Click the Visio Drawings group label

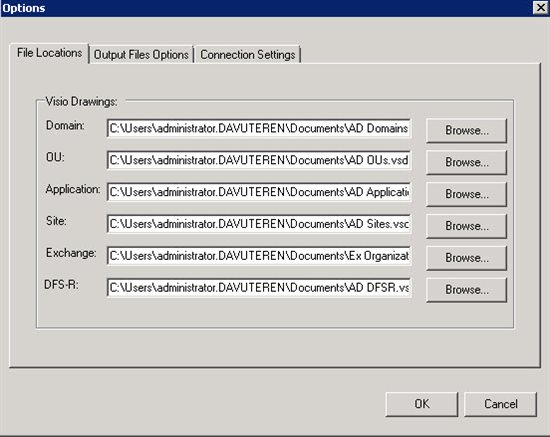pos(81,102)
